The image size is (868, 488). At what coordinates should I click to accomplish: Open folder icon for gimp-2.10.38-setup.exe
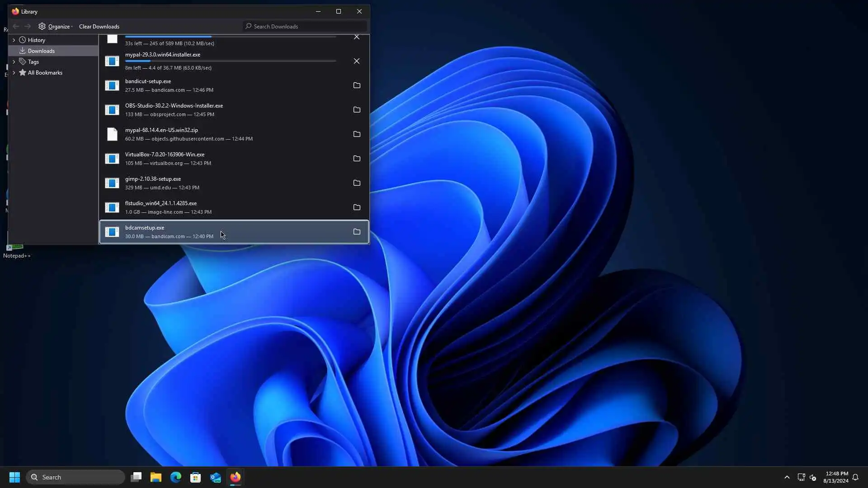pos(356,183)
